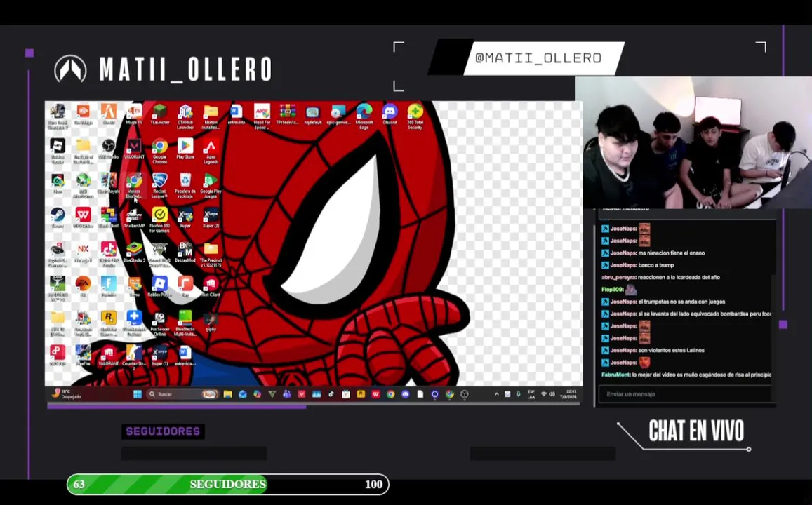The image size is (812, 505).
Task: Expand the system tray hidden icons chevron
Action: (497, 394)
